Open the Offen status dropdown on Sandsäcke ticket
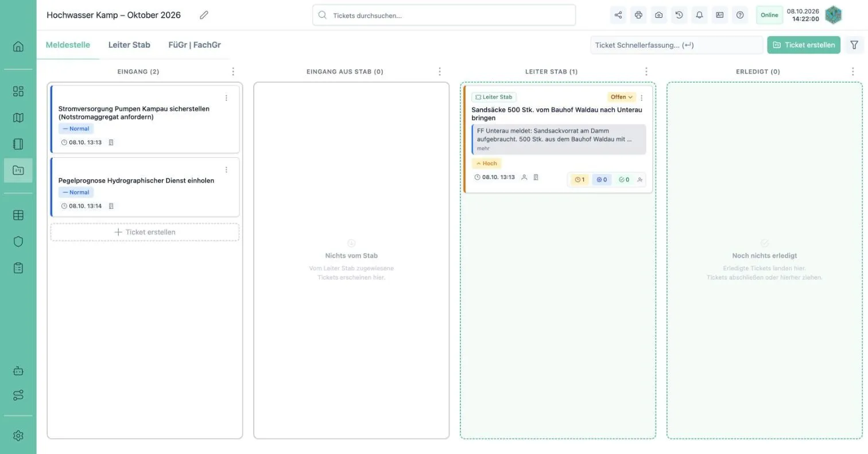Screen dimensions: 868x454 point(622,97)
